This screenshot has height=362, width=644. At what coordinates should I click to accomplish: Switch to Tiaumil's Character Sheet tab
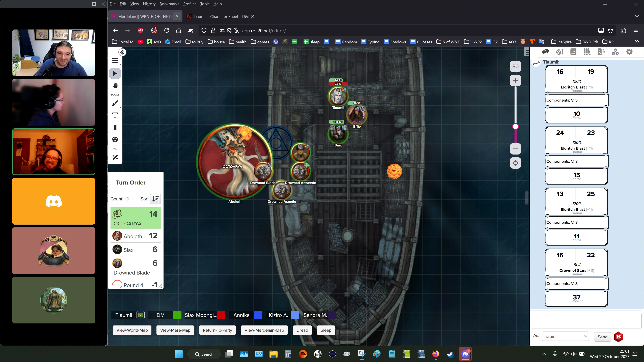[221, 16]
